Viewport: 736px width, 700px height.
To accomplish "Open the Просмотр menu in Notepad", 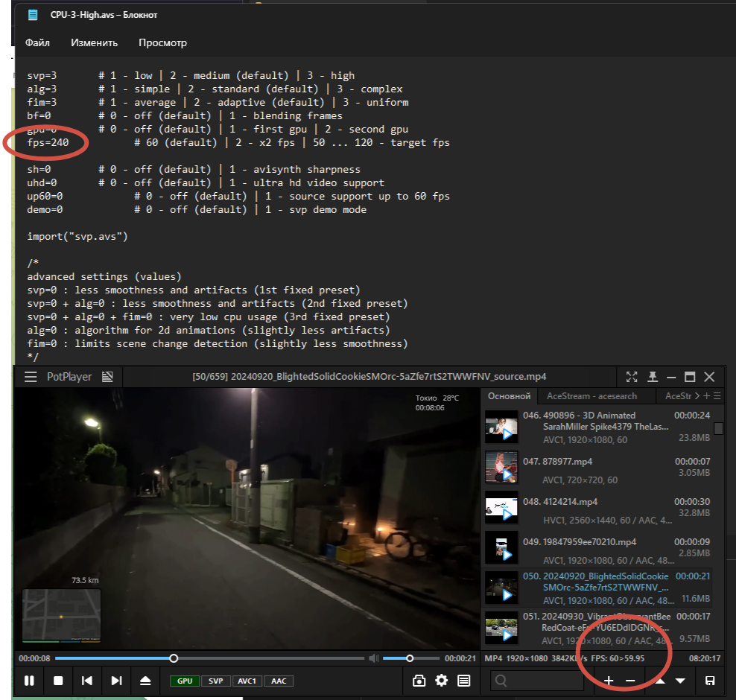I will (162, 42).
